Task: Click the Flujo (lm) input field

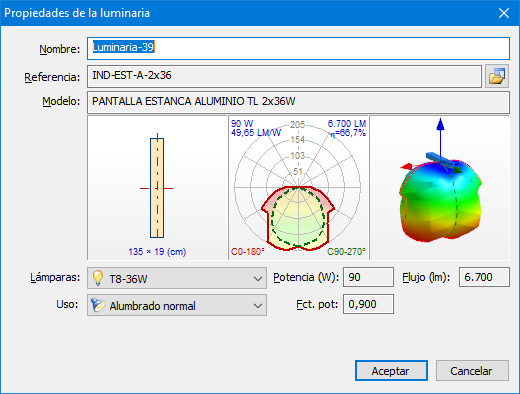Action: 484,277
